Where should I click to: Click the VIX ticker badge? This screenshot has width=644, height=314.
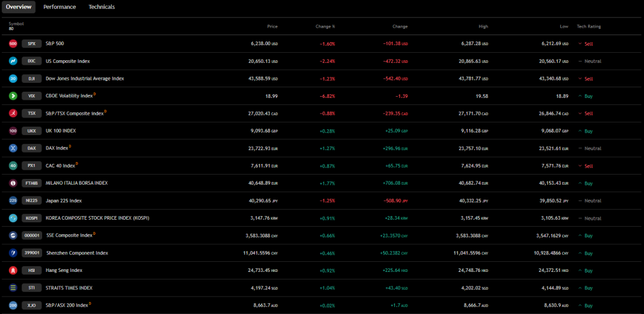point(31,96)
